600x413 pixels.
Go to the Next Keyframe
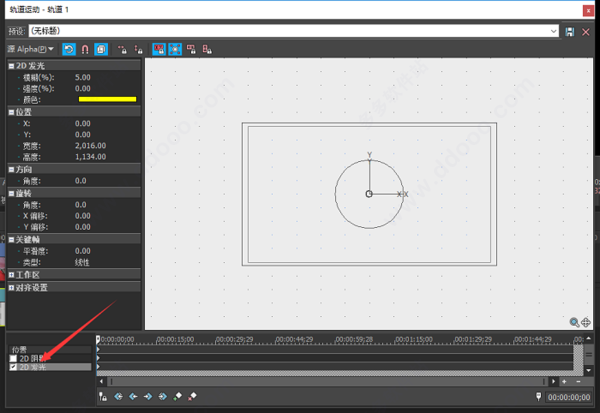[148, 397]
